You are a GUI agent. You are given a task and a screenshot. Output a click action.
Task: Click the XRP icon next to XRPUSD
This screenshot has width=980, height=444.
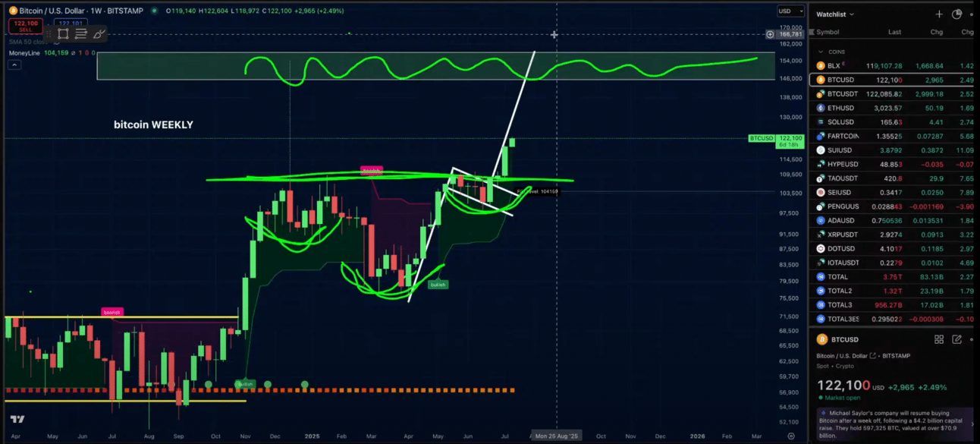pyautogui.click(x=820, y=235)
